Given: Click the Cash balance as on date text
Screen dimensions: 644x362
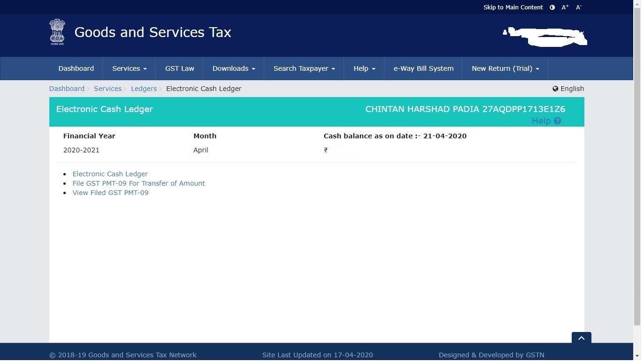Looking at the screenshot, I should [395, 136].
